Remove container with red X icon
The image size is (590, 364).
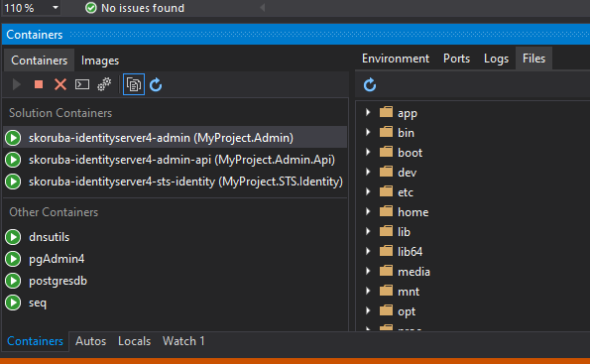[x=60, y=84]
